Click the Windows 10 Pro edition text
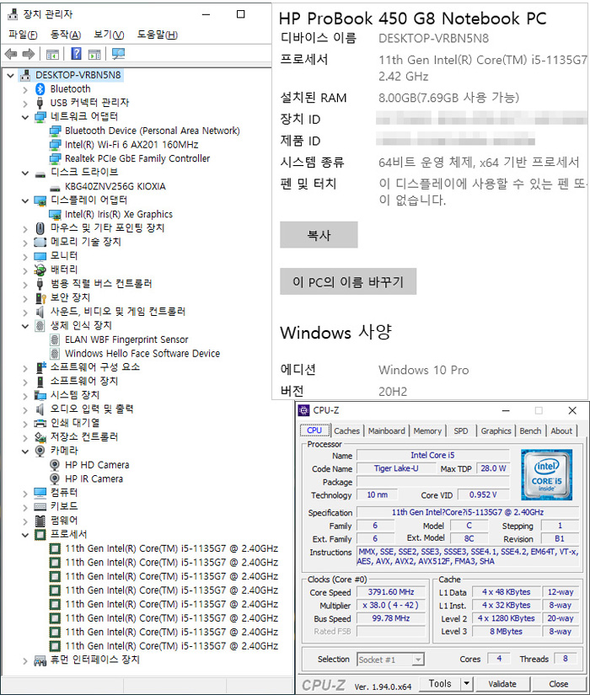Image resolution: width=590 pixels, height=700 pixels. [423, 370]
